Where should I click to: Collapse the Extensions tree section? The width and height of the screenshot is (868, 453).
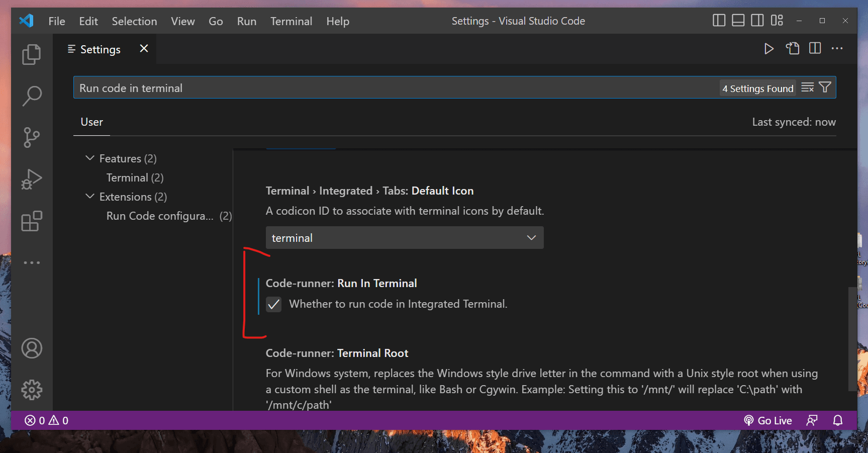(x=90, y=196)
